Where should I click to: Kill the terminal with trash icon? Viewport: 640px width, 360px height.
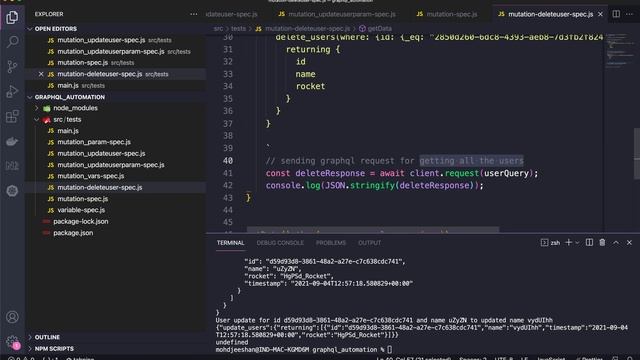[602, 242]
